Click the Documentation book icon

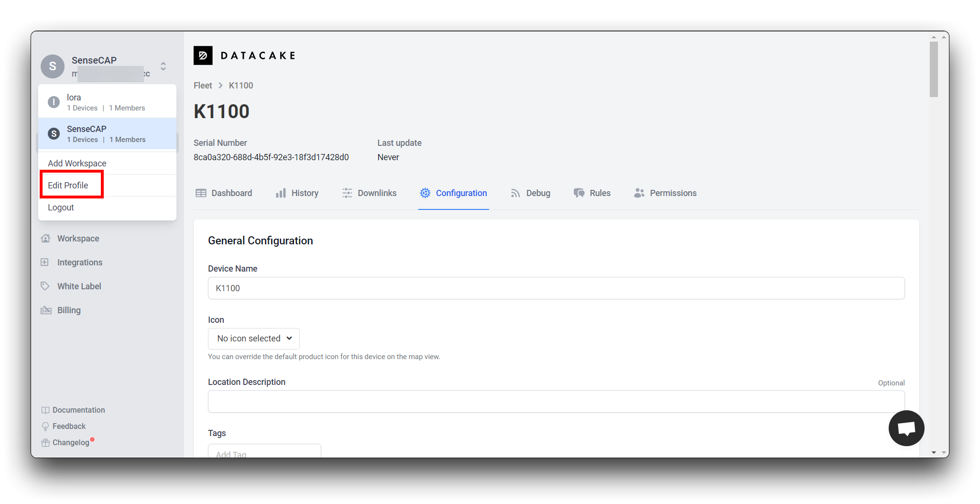pos(45,410)
